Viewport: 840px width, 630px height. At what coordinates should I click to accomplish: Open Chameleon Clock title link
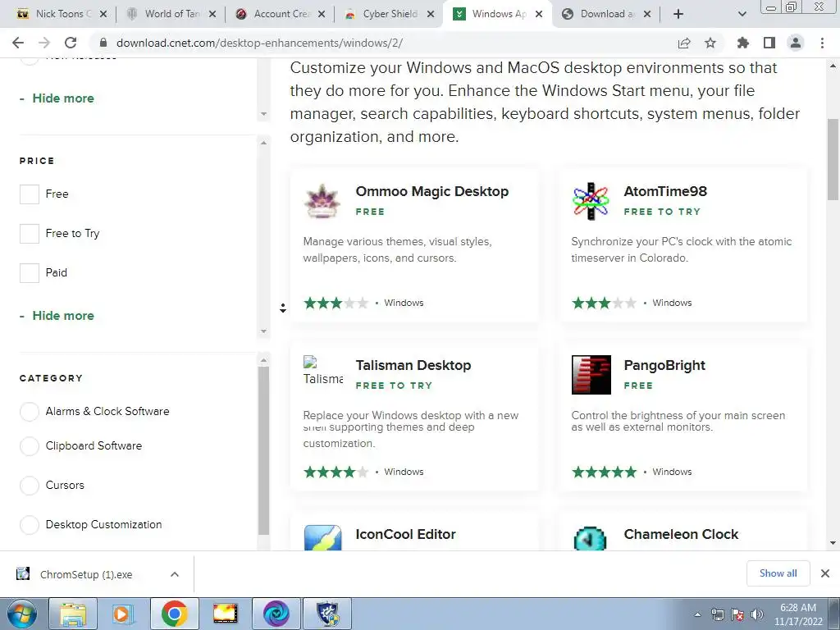681,534
